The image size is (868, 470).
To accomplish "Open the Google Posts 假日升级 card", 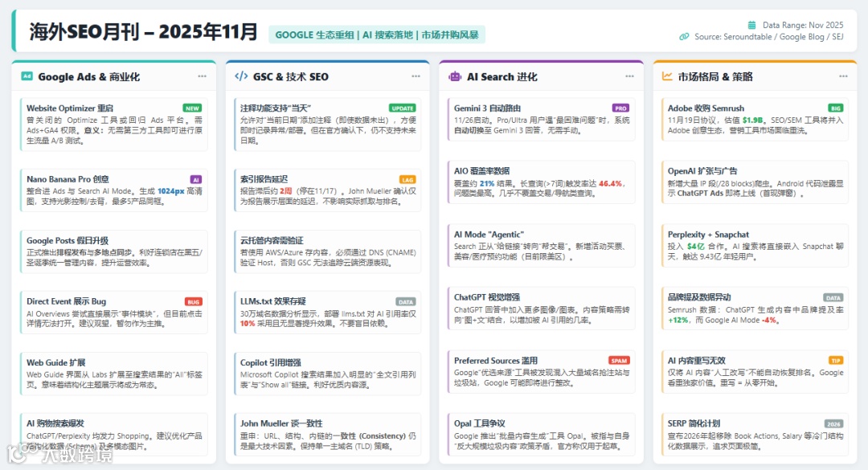I will point(114,251).
